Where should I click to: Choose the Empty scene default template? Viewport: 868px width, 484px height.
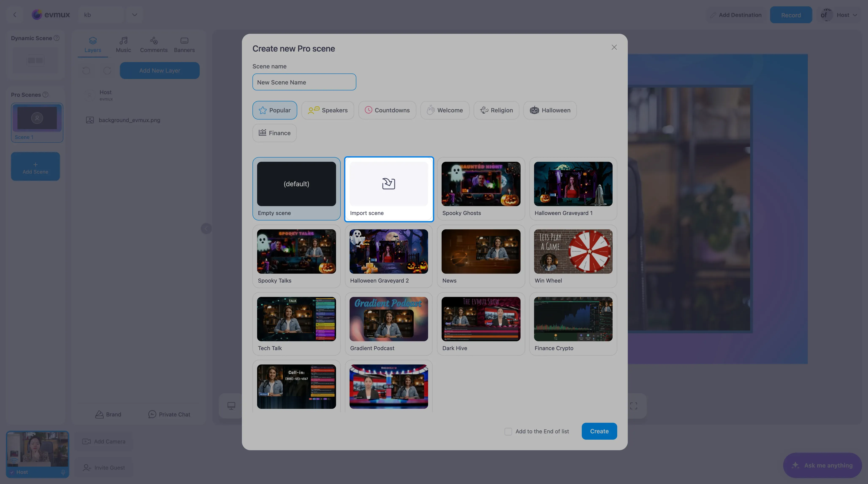click(296, 189)
